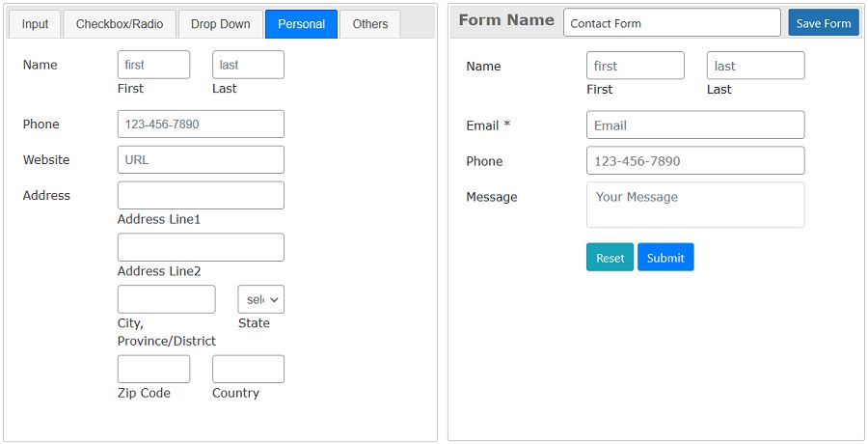Focus the Your Message text area
The height and width of the screenshot is (444, 868).
tap(694, 205)
